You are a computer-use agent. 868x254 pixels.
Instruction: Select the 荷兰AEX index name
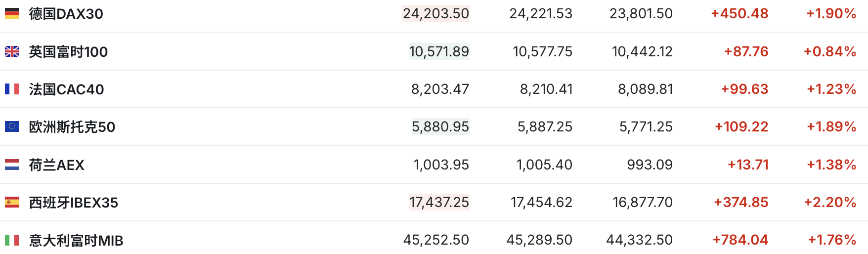[56, 165]
